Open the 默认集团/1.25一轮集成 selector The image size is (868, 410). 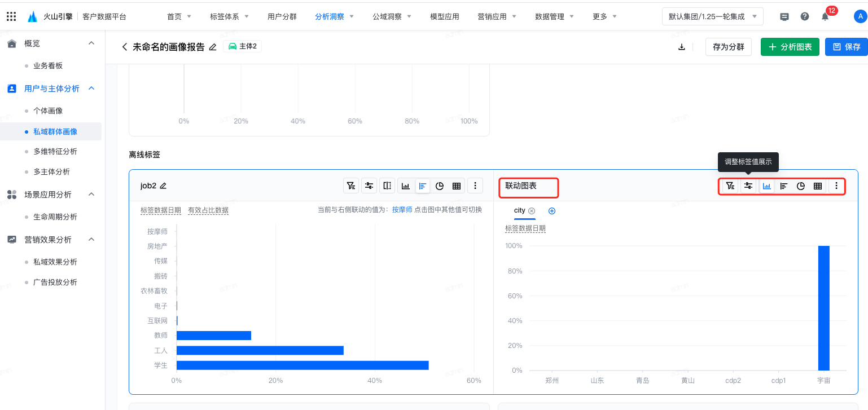pos(713,16)
